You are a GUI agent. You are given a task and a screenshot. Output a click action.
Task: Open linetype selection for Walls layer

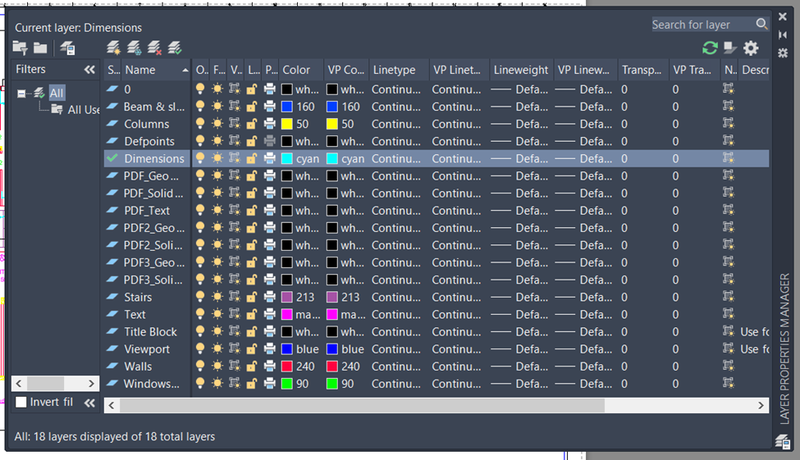(396, 366)
